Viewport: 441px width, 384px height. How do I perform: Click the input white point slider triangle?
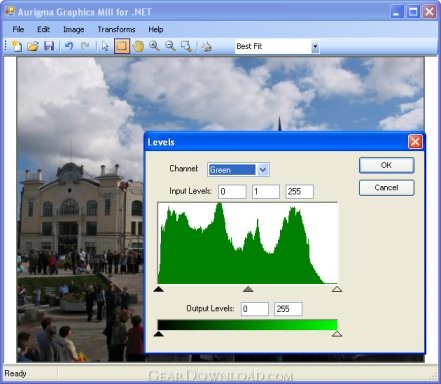337,289
